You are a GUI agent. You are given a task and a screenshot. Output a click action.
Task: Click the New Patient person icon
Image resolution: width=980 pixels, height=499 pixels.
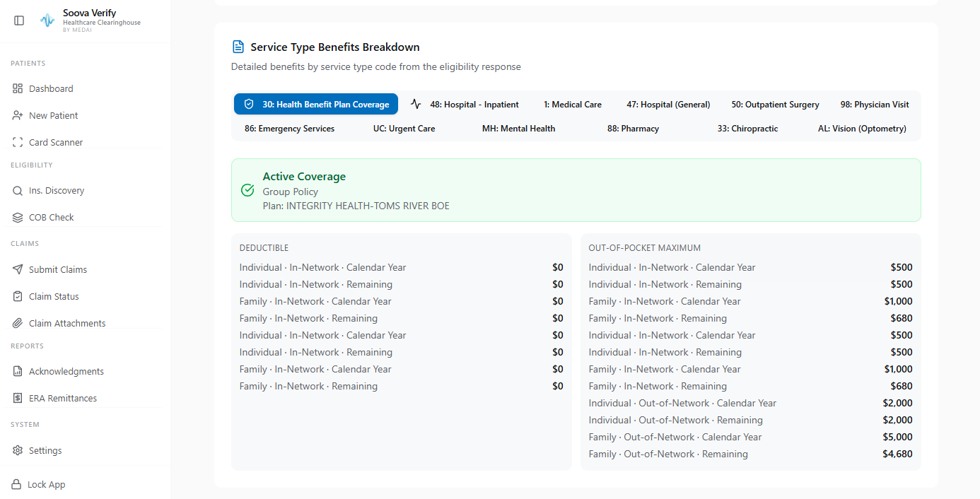(x=18, y=115)
